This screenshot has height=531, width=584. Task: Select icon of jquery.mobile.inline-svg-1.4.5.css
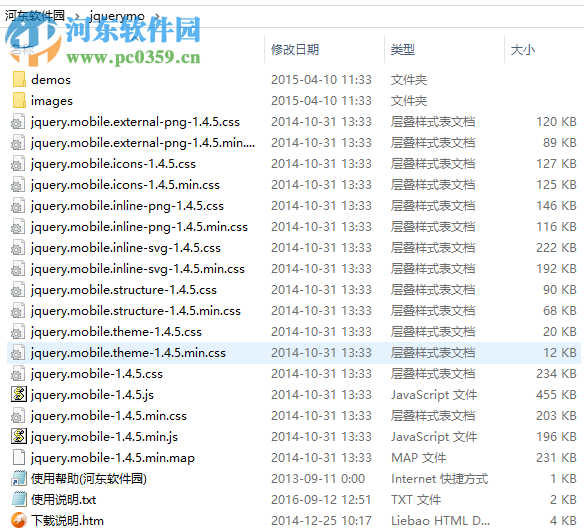point(18,248)
